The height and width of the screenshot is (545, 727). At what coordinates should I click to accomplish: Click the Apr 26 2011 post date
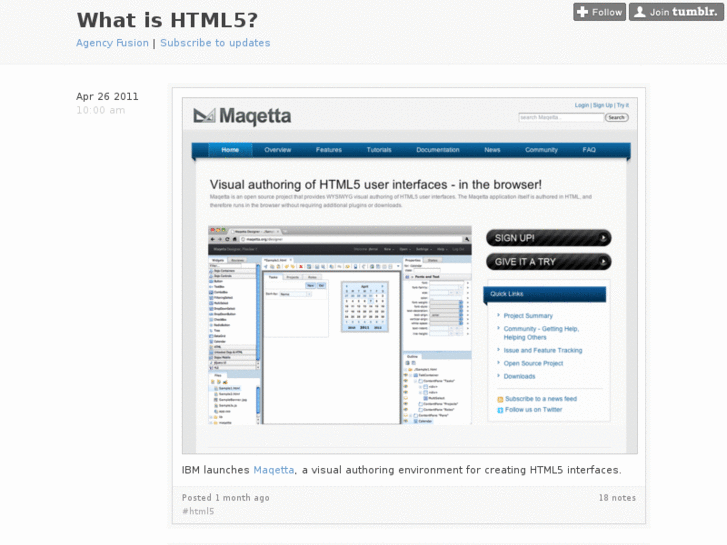click(x=107, y=96)
